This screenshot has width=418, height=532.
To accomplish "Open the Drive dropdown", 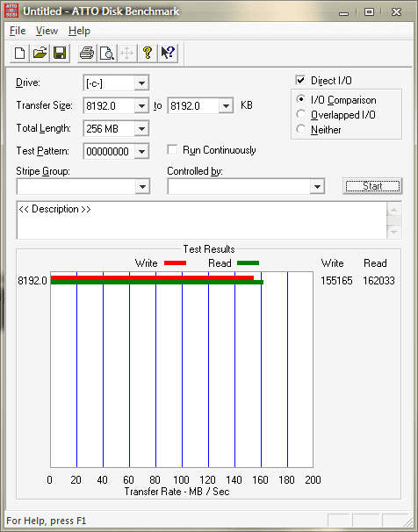I will pyautogui.click(x=141, y=83).
